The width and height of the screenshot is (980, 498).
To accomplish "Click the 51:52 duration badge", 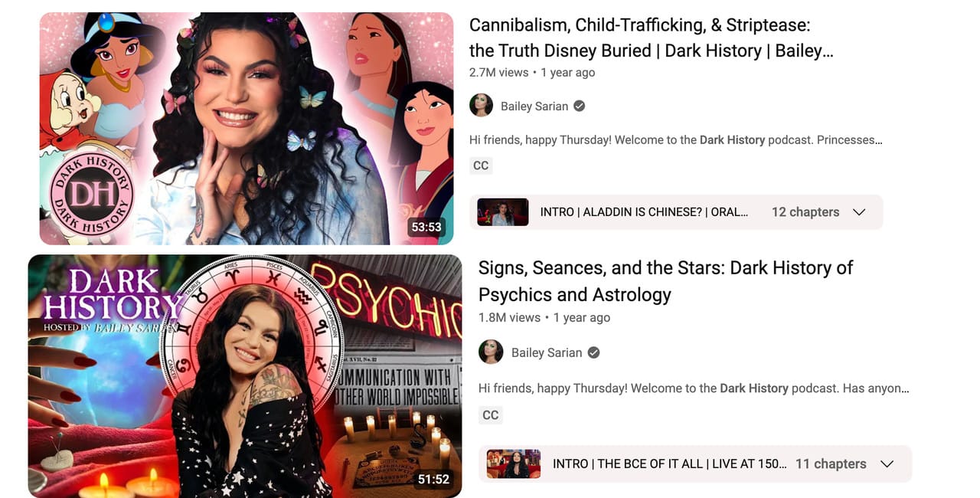I will (434, 479).
